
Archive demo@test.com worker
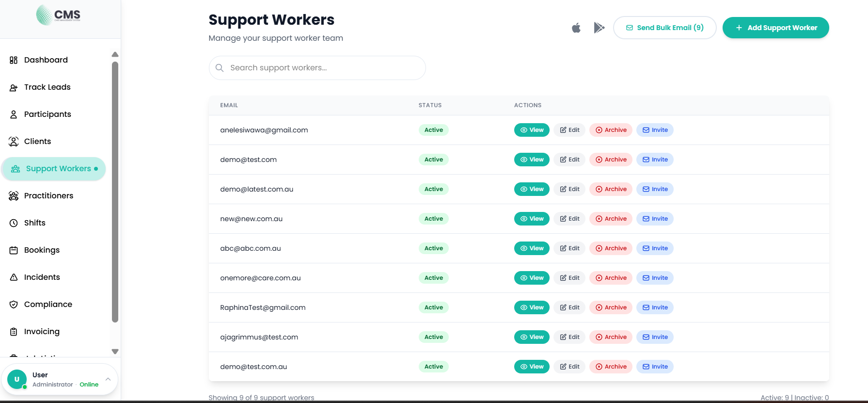pyautogui.click(x=611, y=160)
